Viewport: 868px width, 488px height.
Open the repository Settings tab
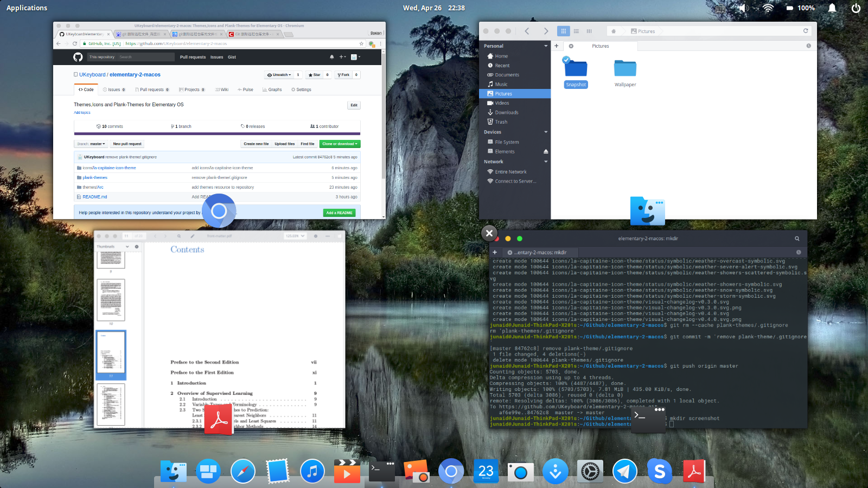(x=301, y=89)
